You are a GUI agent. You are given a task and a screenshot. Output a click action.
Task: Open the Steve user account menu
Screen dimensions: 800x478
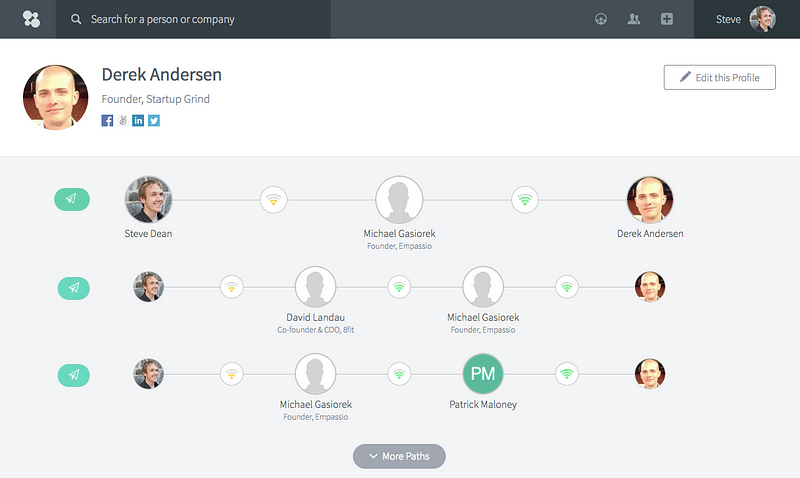click(x=746, y=19)
